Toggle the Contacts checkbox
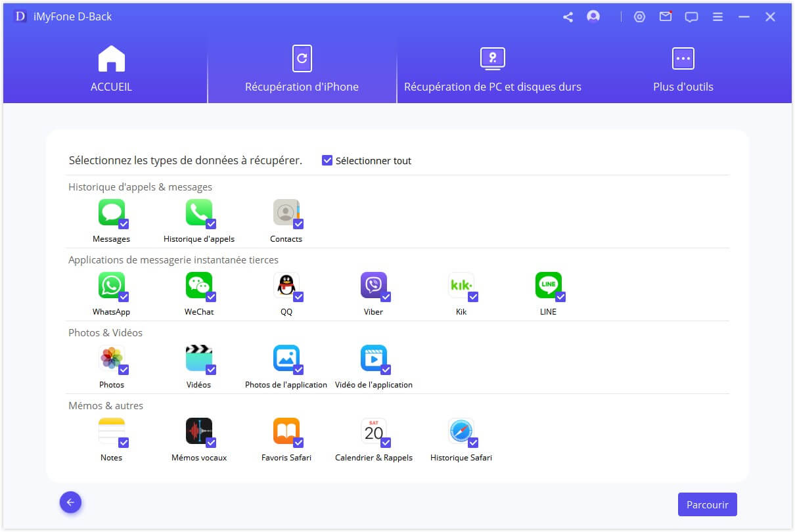This screenshot has width=795, height=532. point(298,224)
